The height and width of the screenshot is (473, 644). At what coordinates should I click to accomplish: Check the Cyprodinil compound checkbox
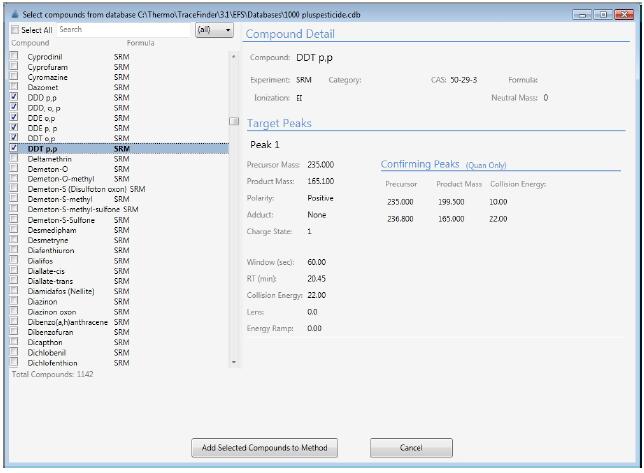[13, 59]
